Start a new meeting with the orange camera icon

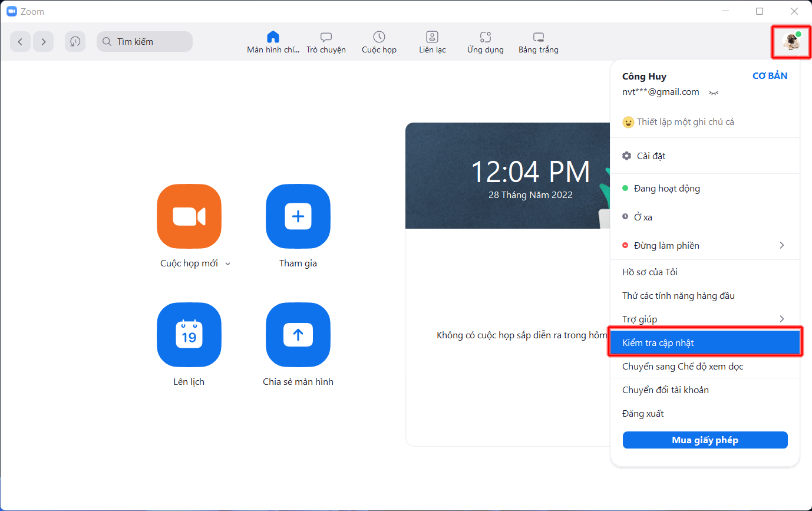coord(189,216)
